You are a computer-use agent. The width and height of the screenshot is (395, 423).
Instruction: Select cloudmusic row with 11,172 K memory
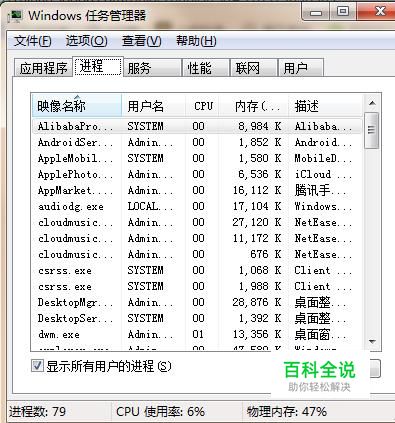pos(197,238)
